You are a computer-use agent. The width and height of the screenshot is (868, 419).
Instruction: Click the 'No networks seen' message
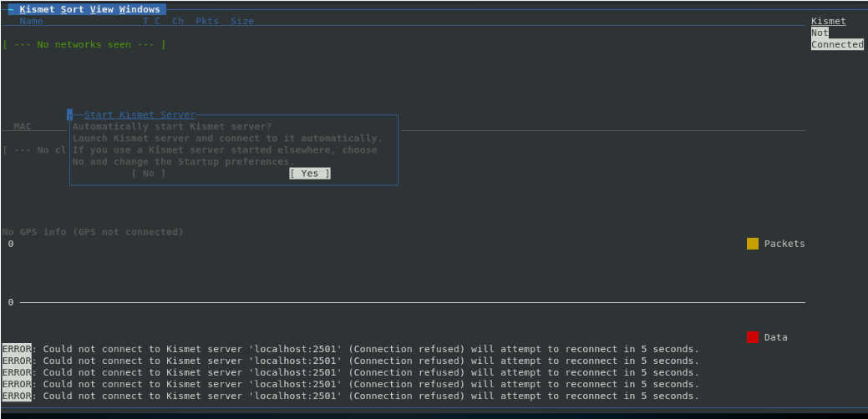pos(84,44)
